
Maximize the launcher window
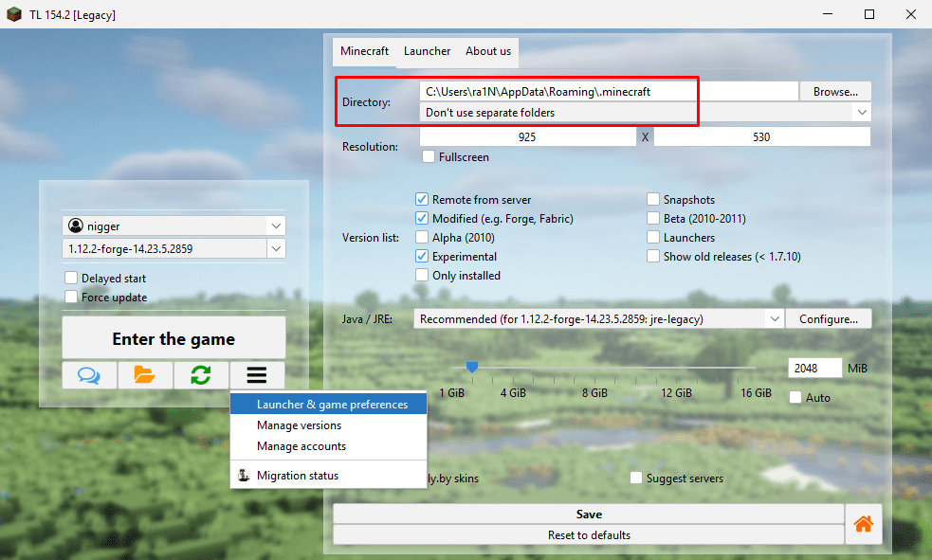coord(869,15)
